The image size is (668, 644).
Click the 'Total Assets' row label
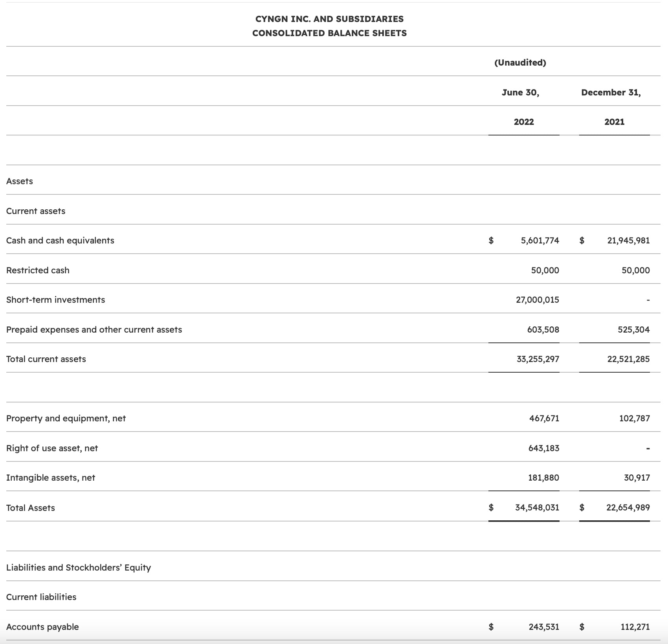pos(31,508)
